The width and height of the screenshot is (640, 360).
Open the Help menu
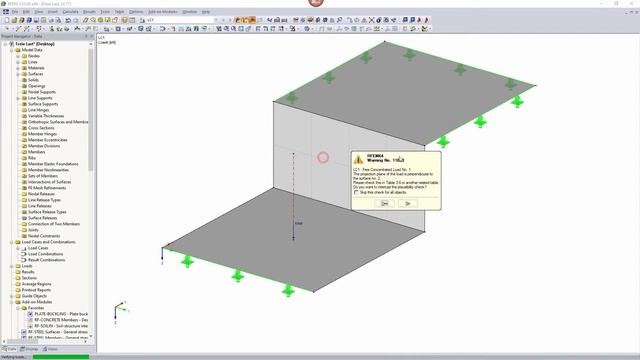(x=206, y=12)
